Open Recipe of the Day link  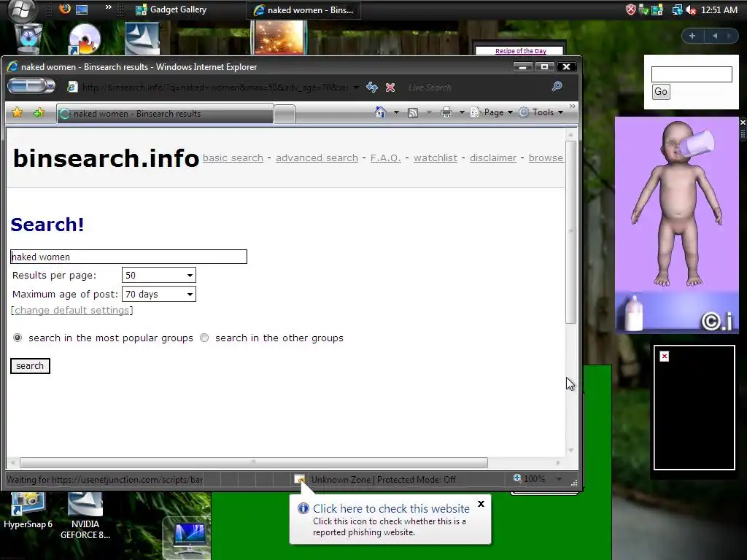(x=521, y=51)
